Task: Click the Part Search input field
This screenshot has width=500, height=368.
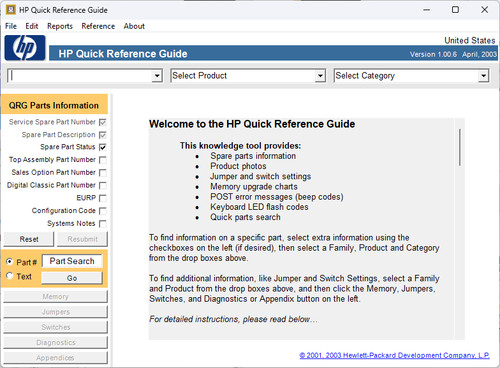Action: 72,261
